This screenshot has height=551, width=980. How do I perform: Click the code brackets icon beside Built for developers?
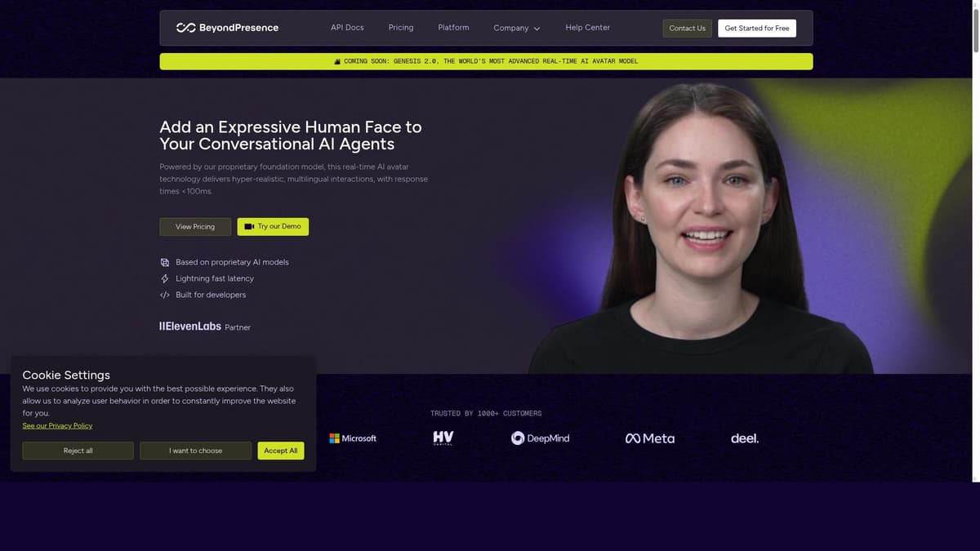tap(165, 295)
